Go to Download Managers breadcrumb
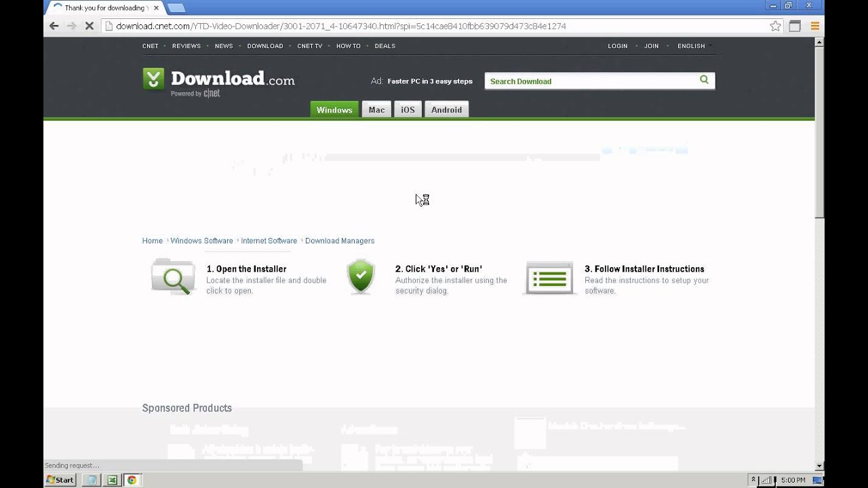This screenshot has width=868, height=488. tap(340, 241)
